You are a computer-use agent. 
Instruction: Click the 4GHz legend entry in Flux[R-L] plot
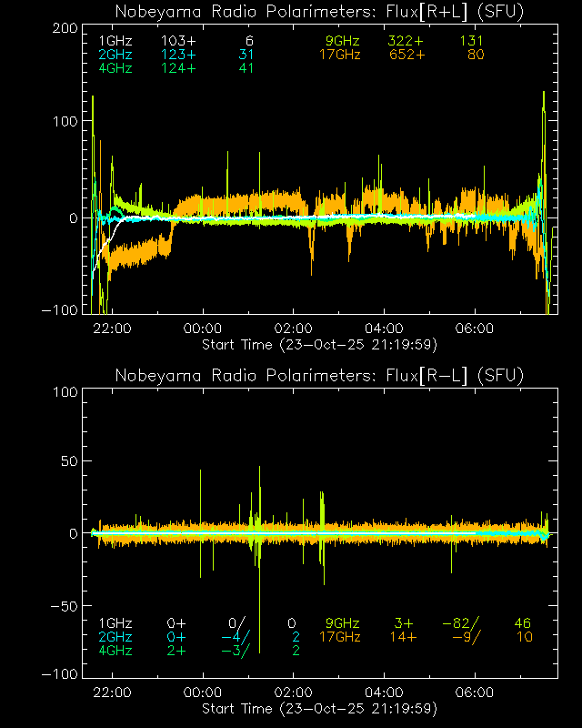point(115,651)
